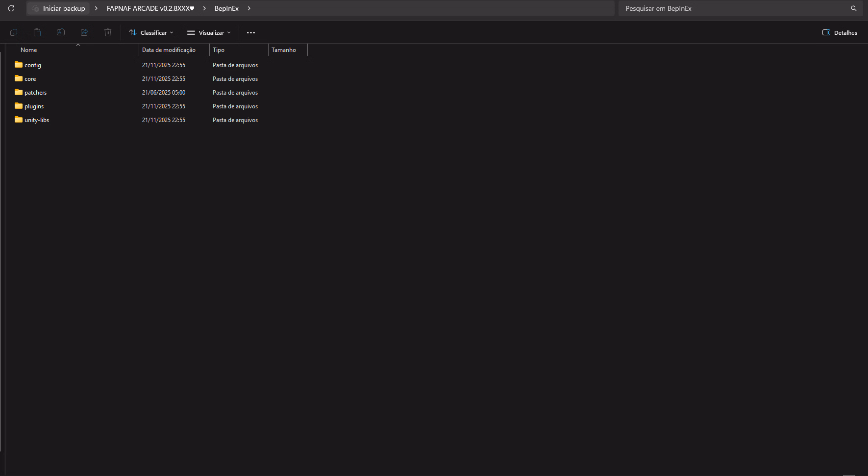Select the plugins folder

(34, 106)
